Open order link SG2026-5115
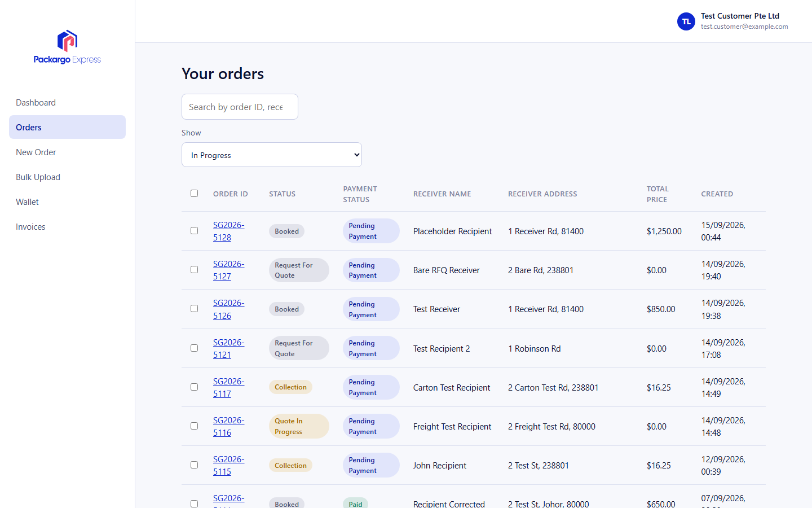 228,465
